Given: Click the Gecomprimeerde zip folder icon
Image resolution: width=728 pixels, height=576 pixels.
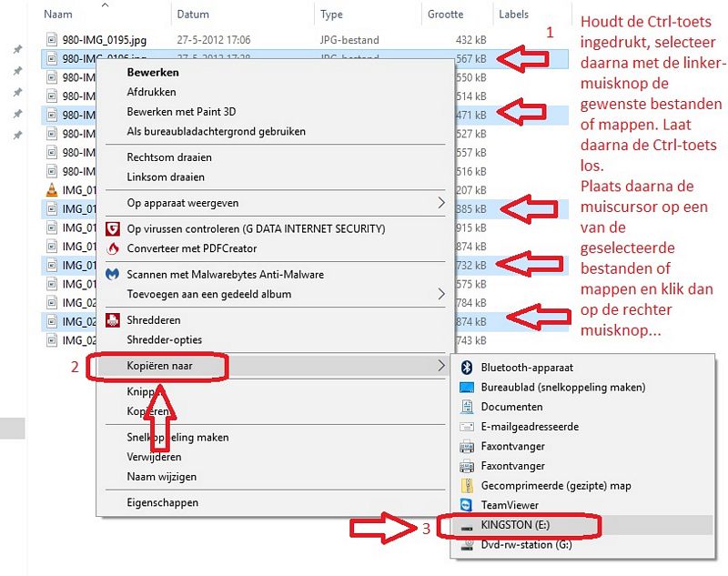Looking at the screenshot, I should click(467, 486).
